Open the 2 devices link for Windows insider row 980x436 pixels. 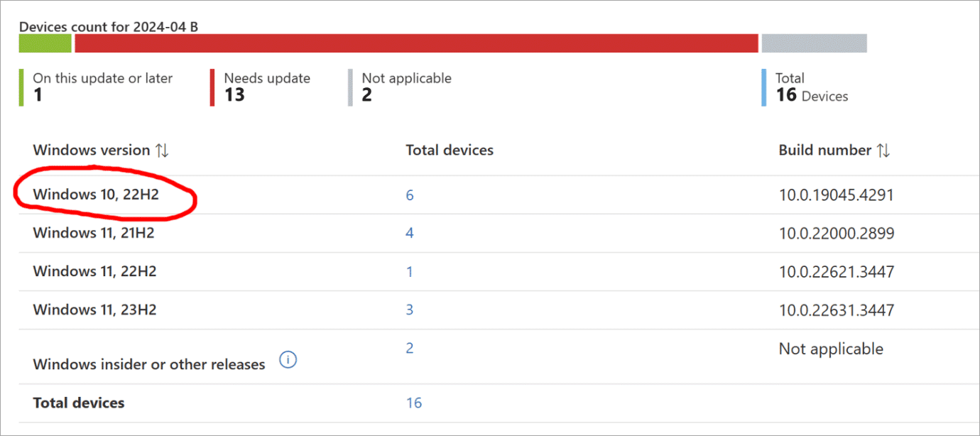click(x=410, y=348)
